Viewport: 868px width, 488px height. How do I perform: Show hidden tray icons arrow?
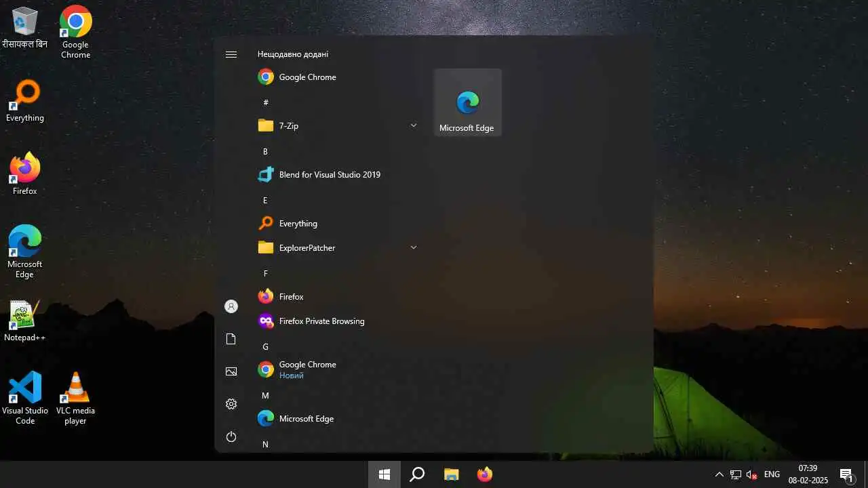click(719, 474)
